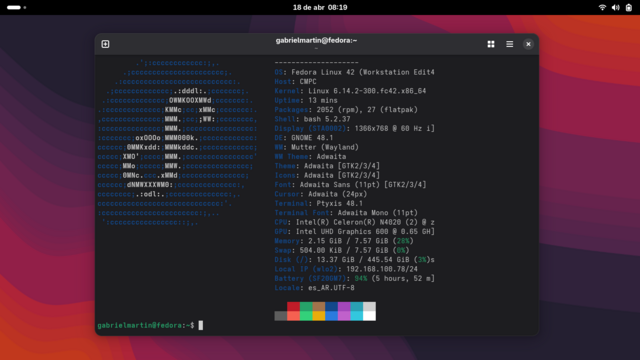Click the CPU Intel Celeron N4020 line
640x360 pixels.
(x=355, y=222)
